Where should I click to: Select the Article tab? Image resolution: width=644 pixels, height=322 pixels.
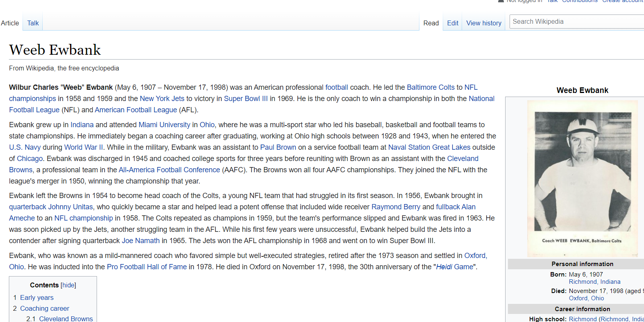[x=10, y=23]
